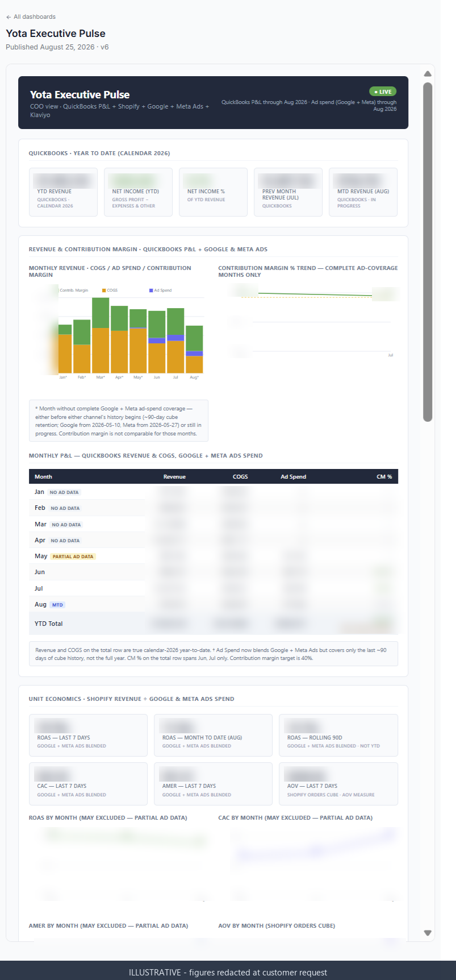Sort by the COGS column header
Viewport: 456px width, 980px height.
pyautogui.click(x=240, y=477)
